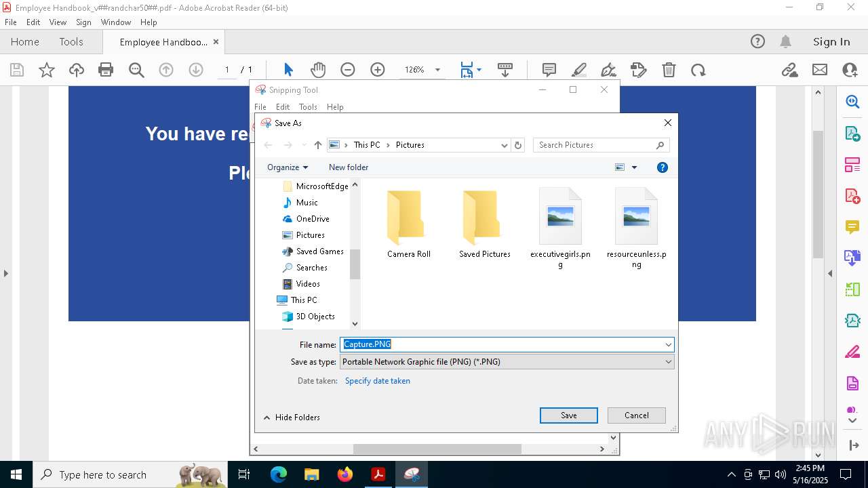Click the Print icon in Acrobat toolbar
Image resolution: width=868 pixels, height=488 pixels.
tap(106, 70)
